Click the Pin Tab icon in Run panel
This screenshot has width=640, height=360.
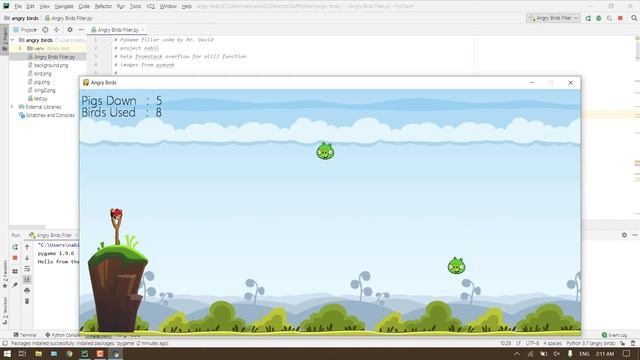click(15, 285)
